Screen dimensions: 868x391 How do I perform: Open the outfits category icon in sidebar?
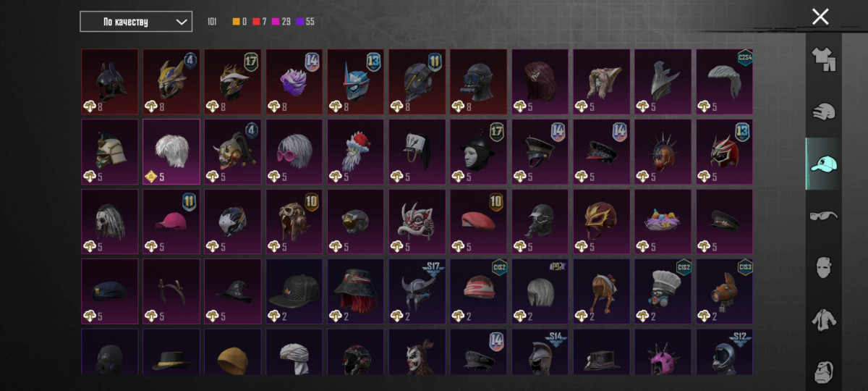pos(823,59)
